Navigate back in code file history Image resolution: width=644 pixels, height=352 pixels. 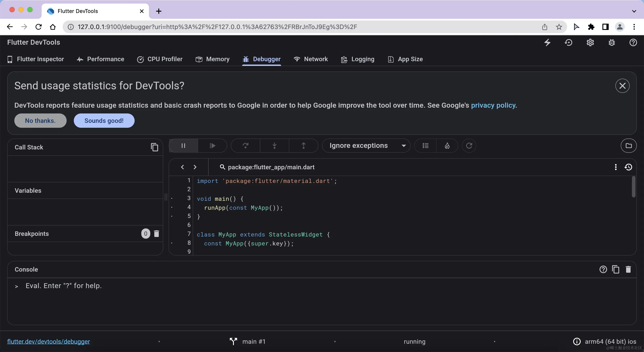pos(182,167)
